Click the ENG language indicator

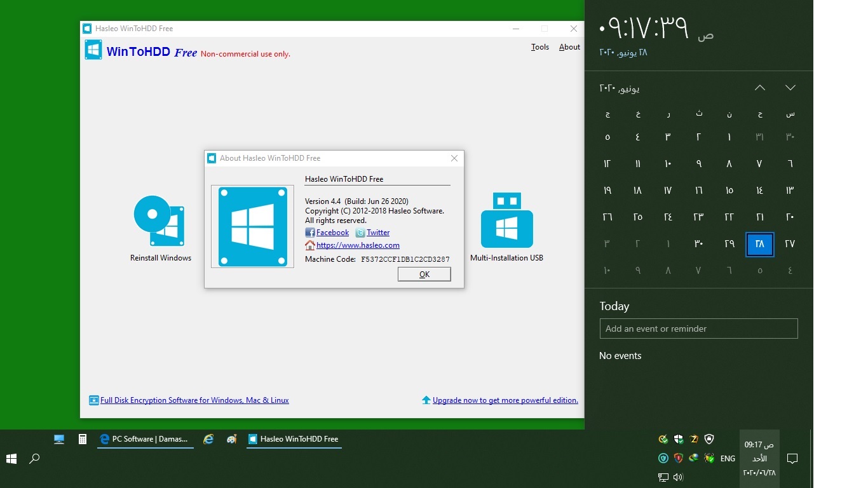[x=728, y=458]
